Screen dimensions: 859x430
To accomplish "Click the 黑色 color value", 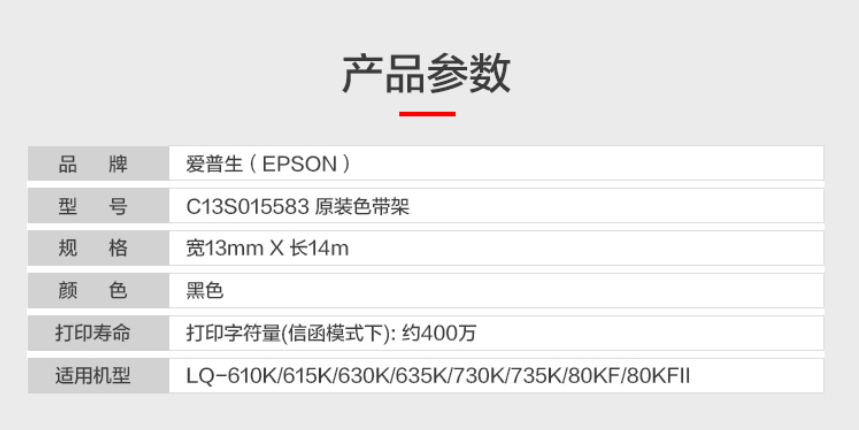I will pos(204,291).
